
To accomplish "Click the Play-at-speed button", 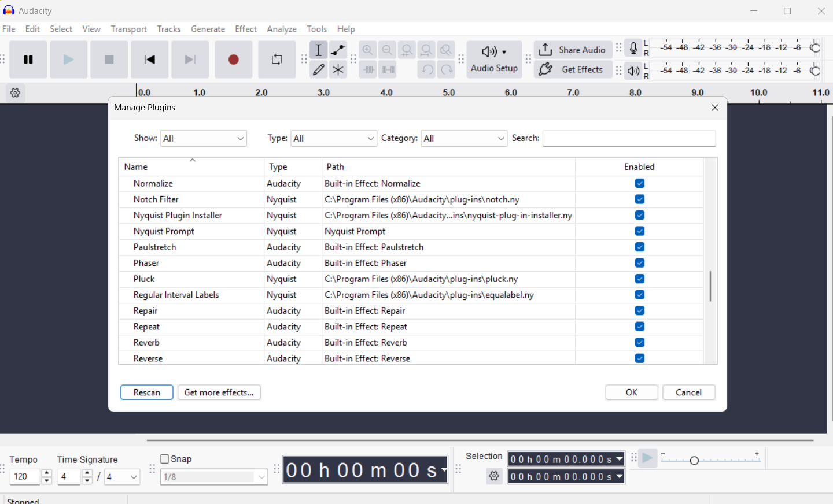I will click(648, 459).
